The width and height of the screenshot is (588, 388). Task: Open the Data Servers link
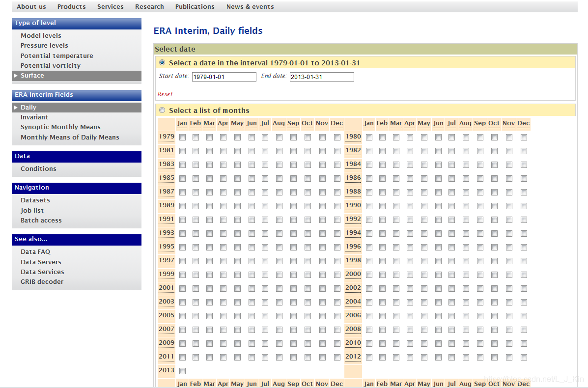pos(40,262)
